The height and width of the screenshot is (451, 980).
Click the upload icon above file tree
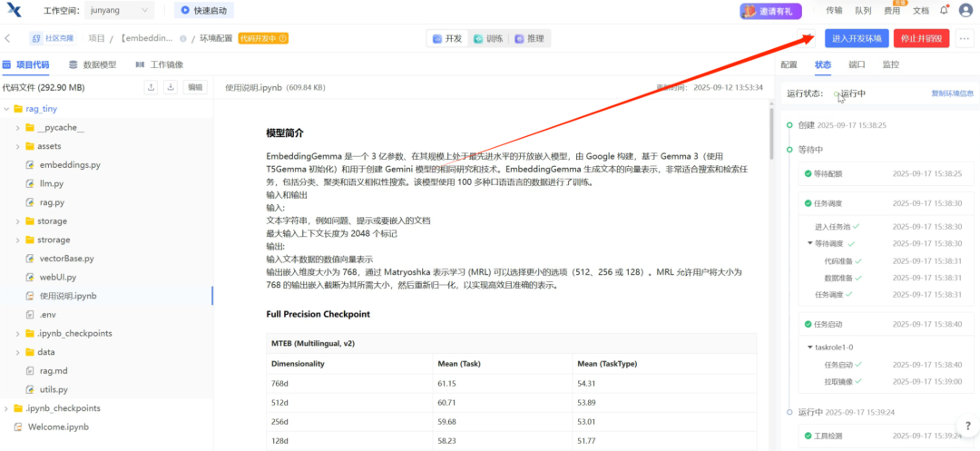(x=152, y=87)
